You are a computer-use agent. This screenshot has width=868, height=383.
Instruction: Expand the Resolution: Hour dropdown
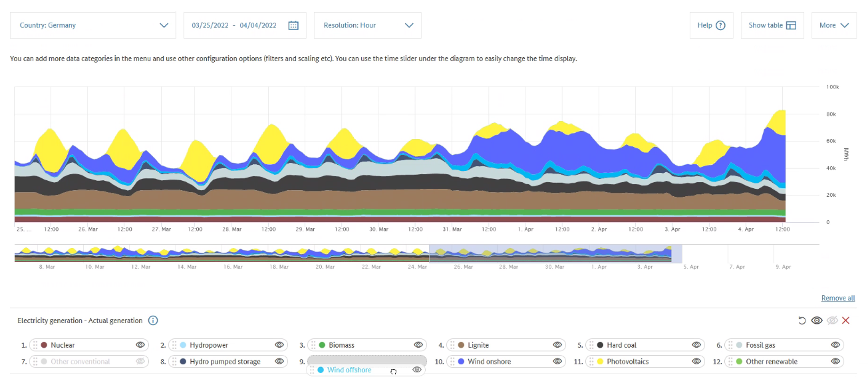pyautogui.click(x=368, y=25)
